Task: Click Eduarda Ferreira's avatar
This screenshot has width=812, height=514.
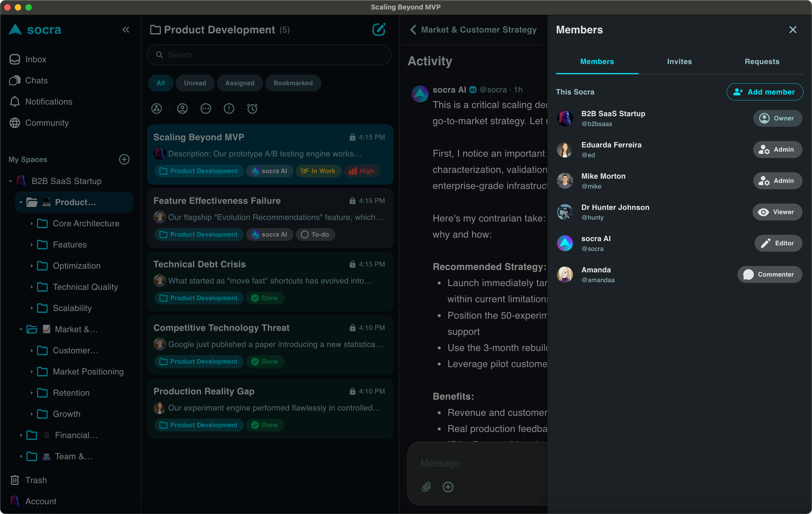Action: [x=565, y=150]
